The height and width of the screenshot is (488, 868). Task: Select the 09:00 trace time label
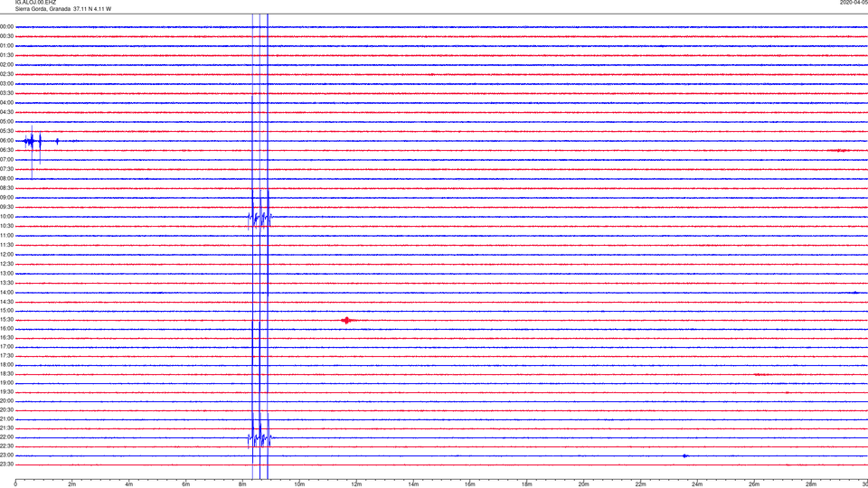coord(6,198)
